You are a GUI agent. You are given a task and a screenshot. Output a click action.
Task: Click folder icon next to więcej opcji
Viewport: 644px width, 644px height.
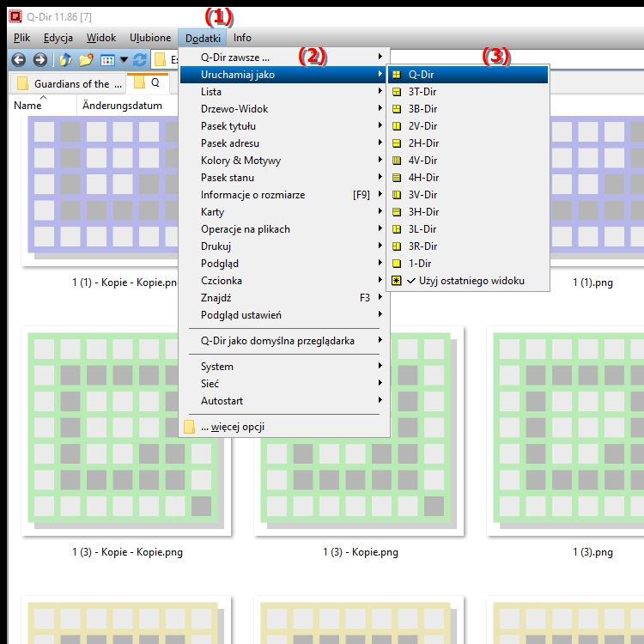pyautogui.click(x=189, y=427)
